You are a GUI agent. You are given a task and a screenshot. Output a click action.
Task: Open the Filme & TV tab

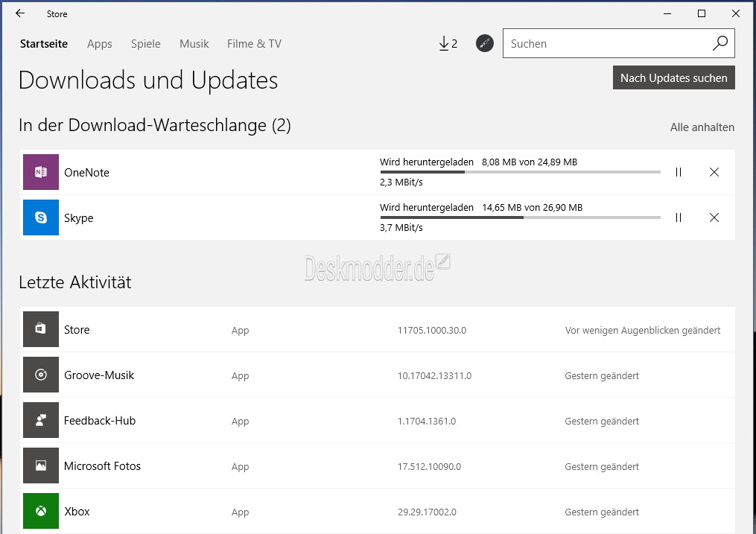tap(254, 44)
